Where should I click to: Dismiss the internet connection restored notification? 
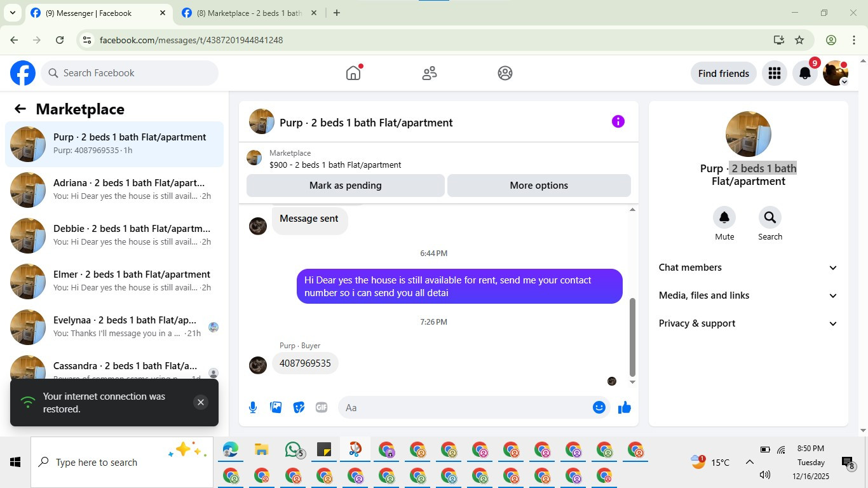(201, 402)
